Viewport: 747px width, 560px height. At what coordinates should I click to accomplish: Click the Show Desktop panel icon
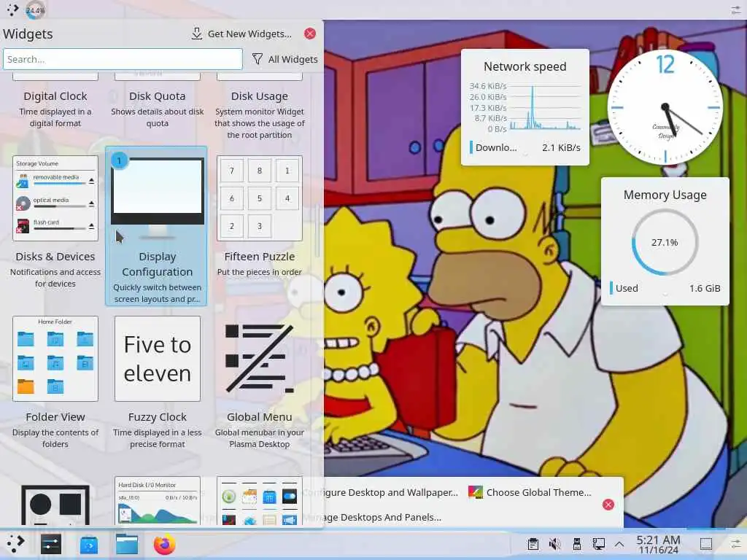[x=706, y=544]
